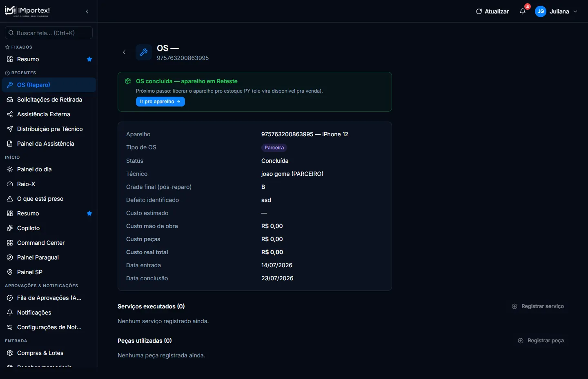Image resolution: width=588 pixels, height=379 pixels.
Task: Click the technician joao gome (PARCEIRO)
Action: [292, 174]
